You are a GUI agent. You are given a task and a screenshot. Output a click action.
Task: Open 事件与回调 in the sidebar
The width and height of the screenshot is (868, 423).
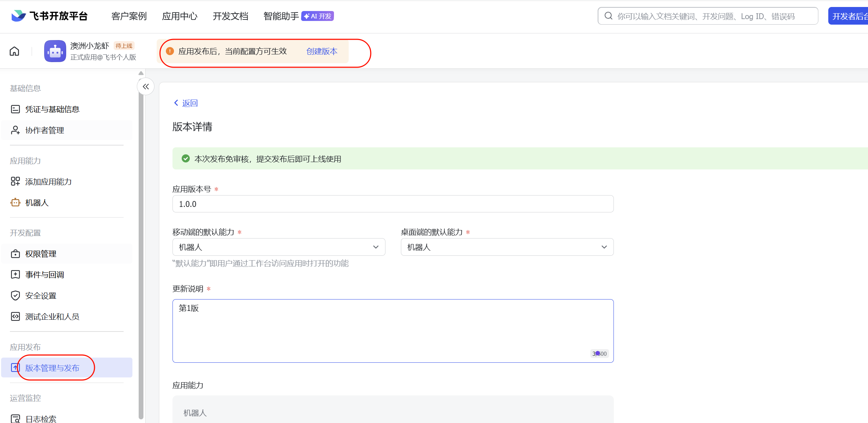point(45,275)
